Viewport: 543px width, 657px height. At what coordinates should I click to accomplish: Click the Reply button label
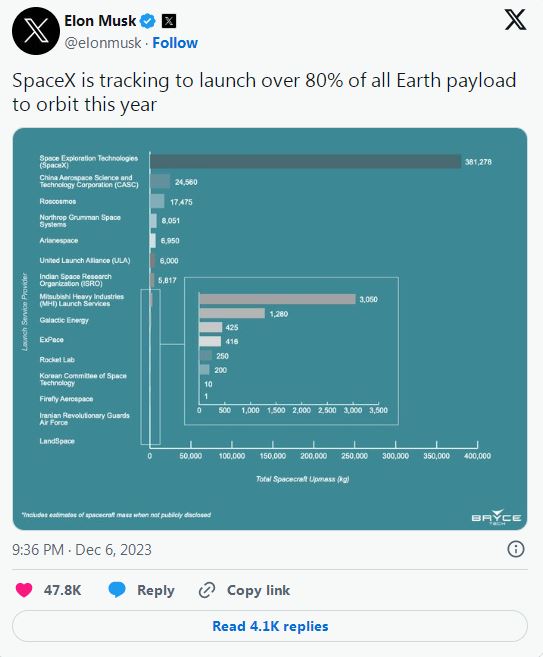point(155,590)
